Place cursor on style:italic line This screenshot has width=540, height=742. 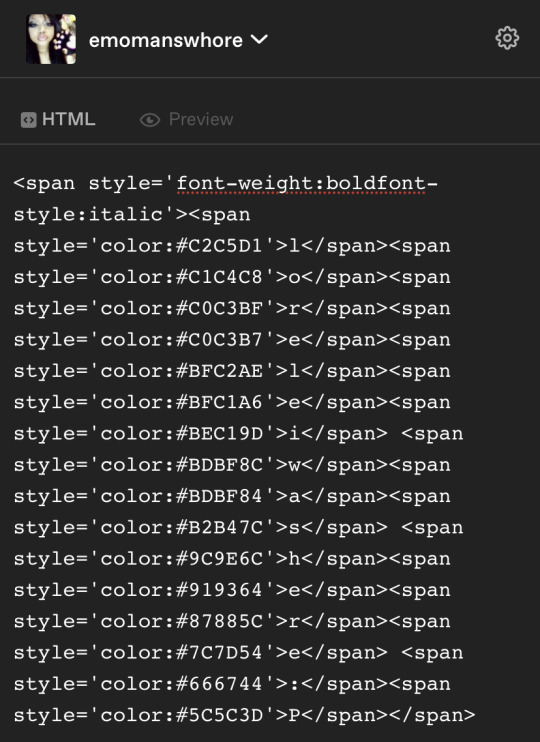[132, 215]
